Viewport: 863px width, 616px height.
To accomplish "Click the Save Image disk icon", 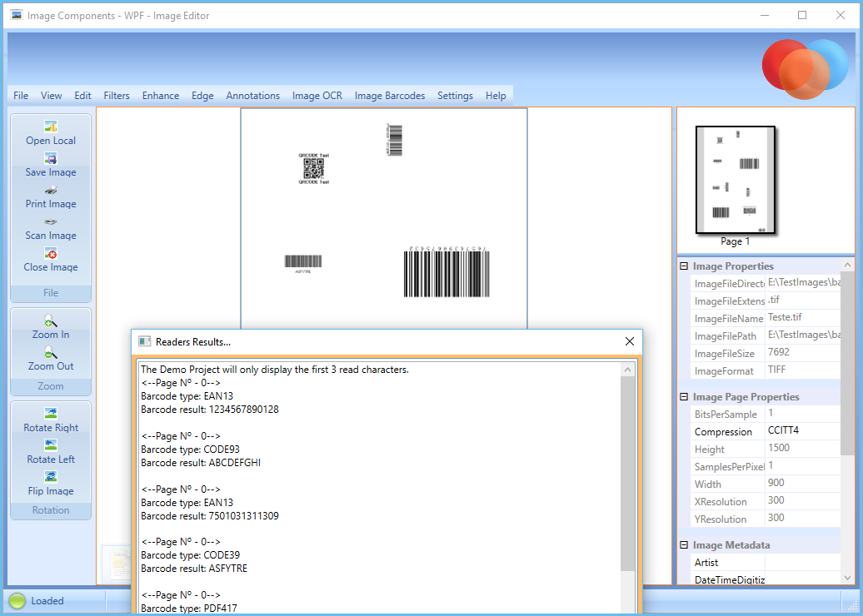I will pyautogui.click(x=51, y=160).
